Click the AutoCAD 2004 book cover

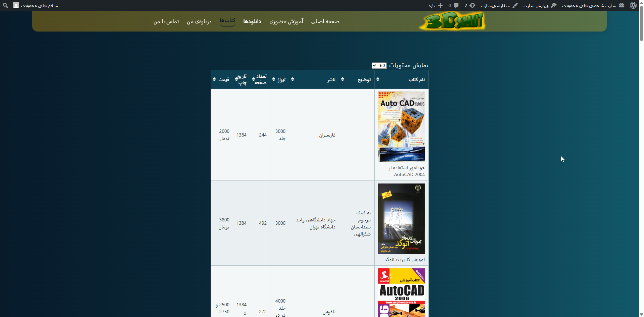[401, 127]
